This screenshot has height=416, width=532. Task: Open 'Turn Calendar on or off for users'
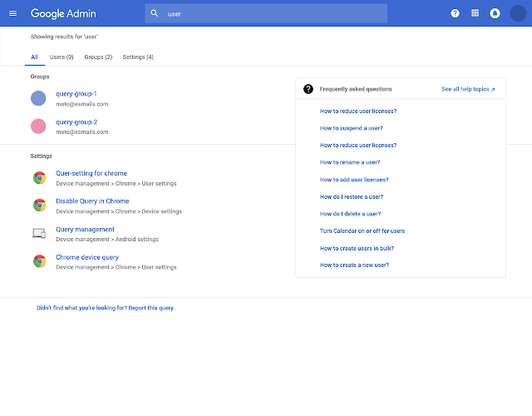(362, 230)
